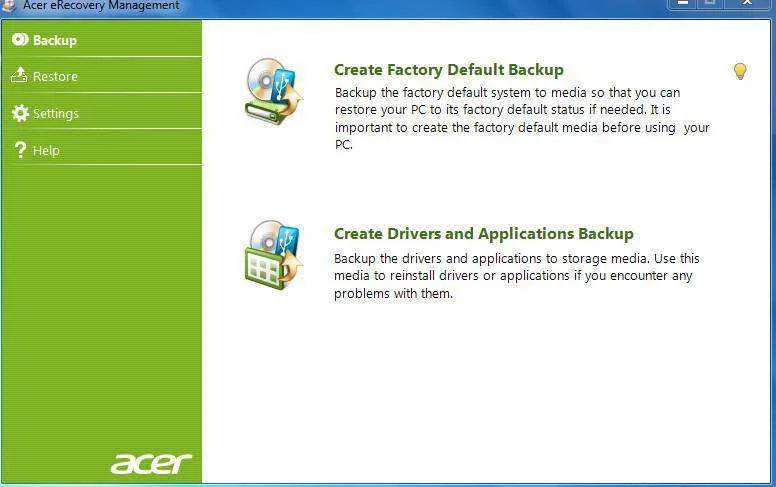This screenshot has width=776, height=487.
Task: Click the Factory Default Backup disc icon
Action: (274, 91)
